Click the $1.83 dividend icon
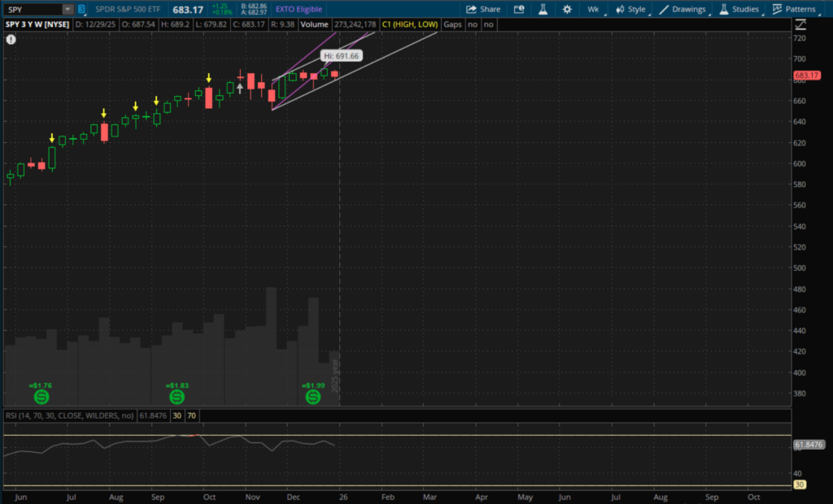 pyautogui.click(x=177, y=397)
